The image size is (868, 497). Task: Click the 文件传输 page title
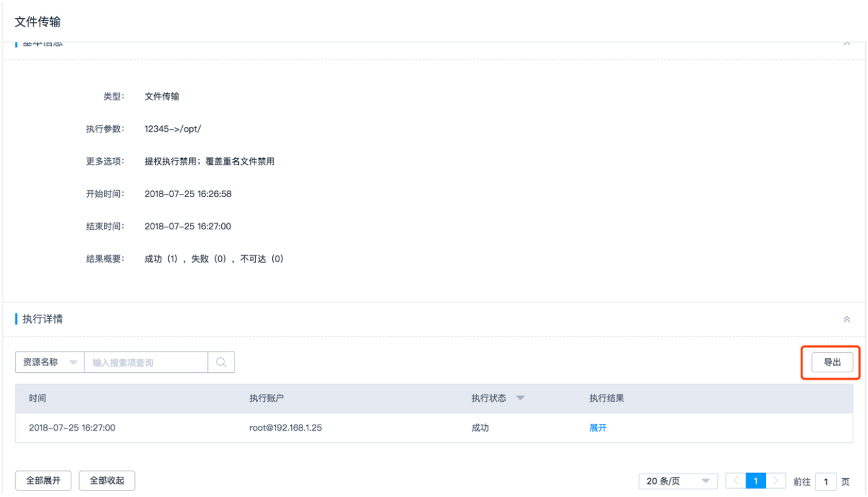(x=37, y=22)
